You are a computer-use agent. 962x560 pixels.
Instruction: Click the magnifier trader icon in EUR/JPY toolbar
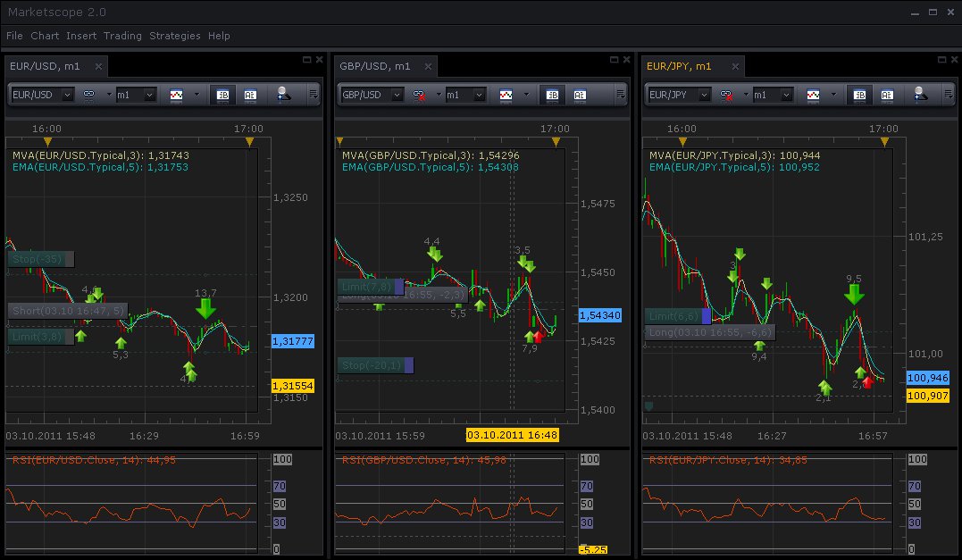click(921, 95)
